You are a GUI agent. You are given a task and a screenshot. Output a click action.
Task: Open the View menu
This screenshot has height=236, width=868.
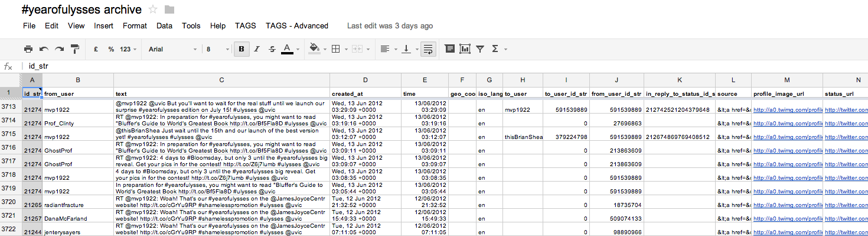coord(76,25)
